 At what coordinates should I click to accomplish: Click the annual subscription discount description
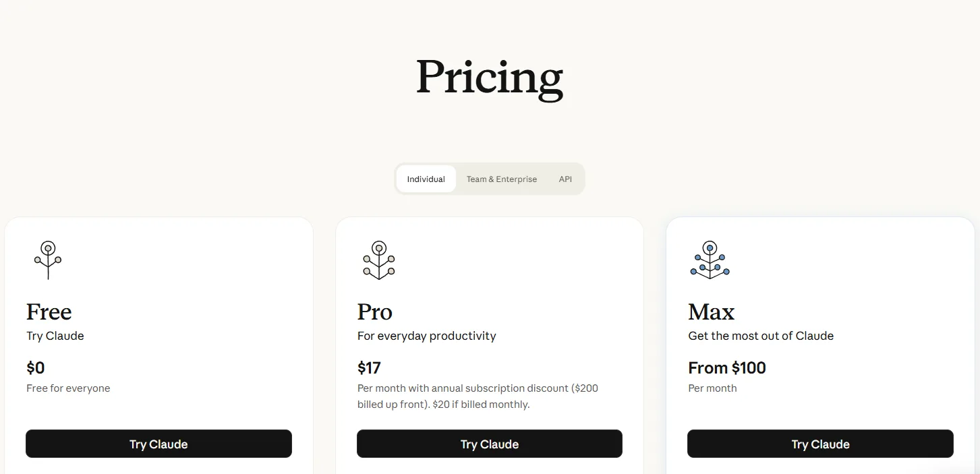point(478,396)
